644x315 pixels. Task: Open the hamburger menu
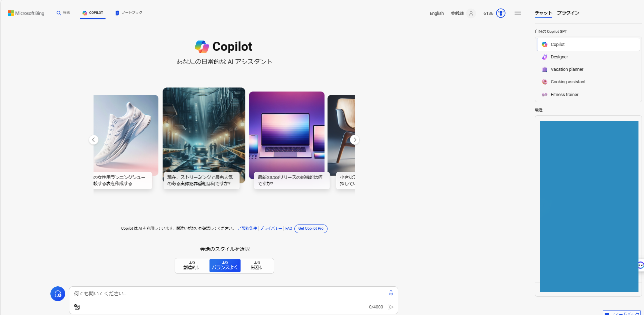point(518,13)
